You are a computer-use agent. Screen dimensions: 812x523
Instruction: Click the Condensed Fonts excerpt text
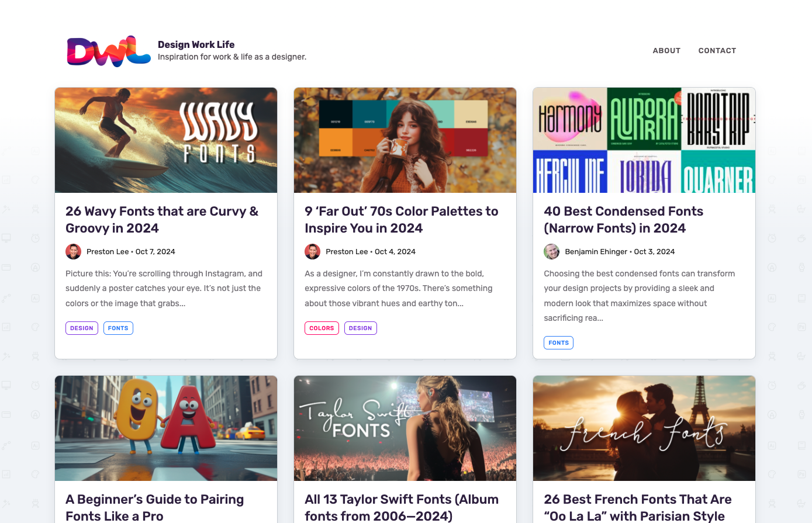pos(640,296)
